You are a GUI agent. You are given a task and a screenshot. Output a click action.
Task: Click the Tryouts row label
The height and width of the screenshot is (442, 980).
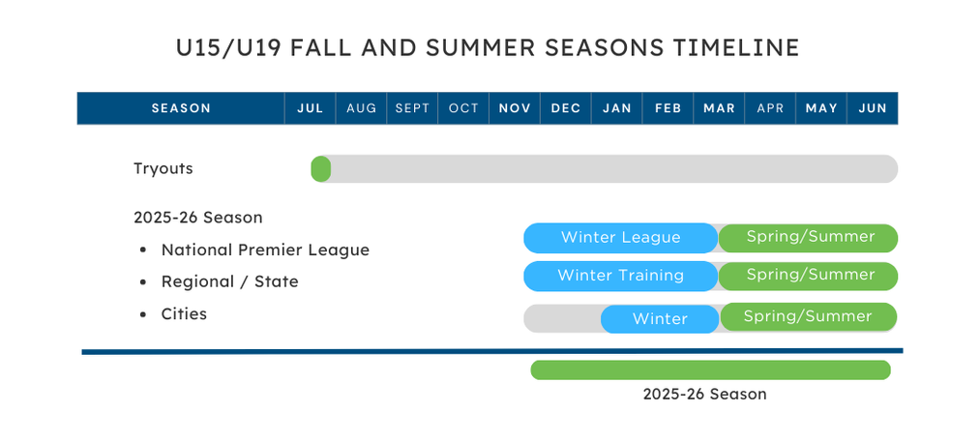point(163,169)
